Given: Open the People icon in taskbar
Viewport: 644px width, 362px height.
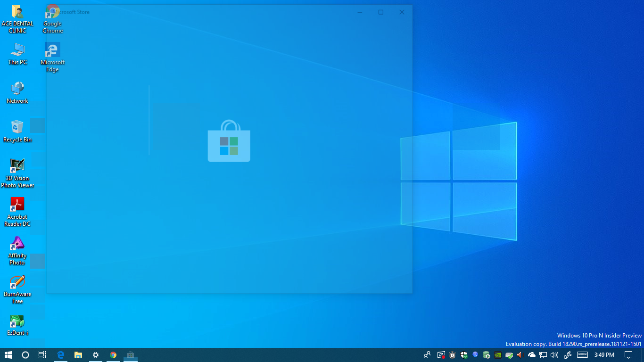Looking at the screenshot, I should coord(427,355).
